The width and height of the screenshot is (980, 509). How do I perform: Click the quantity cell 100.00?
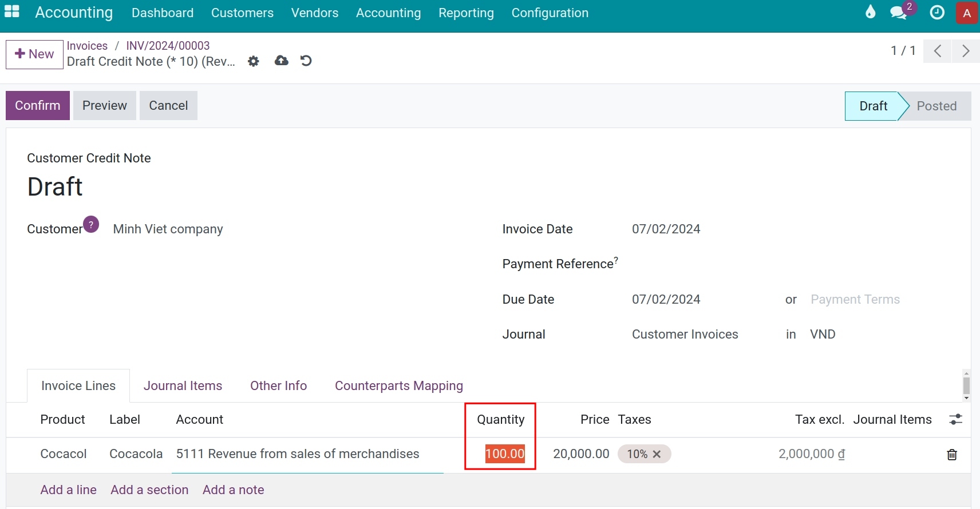point(505,454)
